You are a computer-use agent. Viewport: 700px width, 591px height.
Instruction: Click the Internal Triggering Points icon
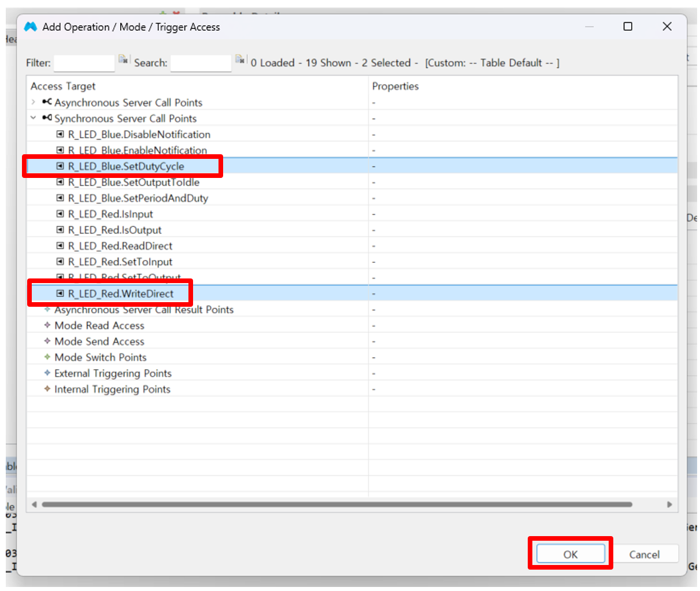click(x=47, y=389)
